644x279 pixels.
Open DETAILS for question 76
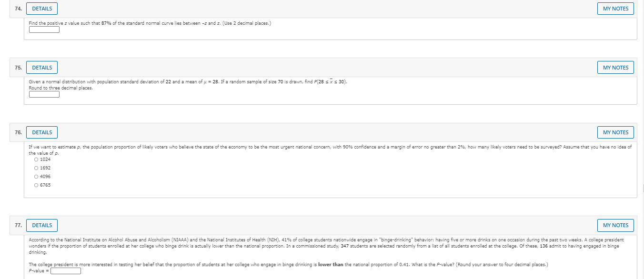tap(41, 132)
